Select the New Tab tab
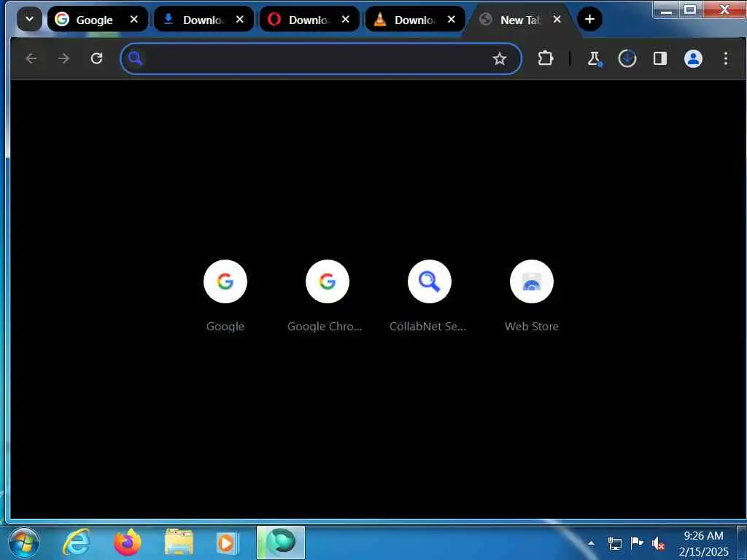Screen dimensions: 747x560 [x=522, y=20]
